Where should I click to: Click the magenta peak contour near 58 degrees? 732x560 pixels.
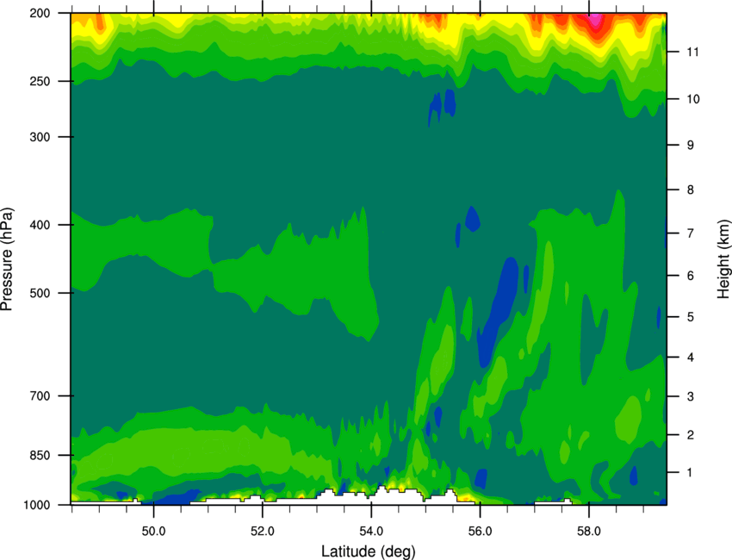click(596, 20)
